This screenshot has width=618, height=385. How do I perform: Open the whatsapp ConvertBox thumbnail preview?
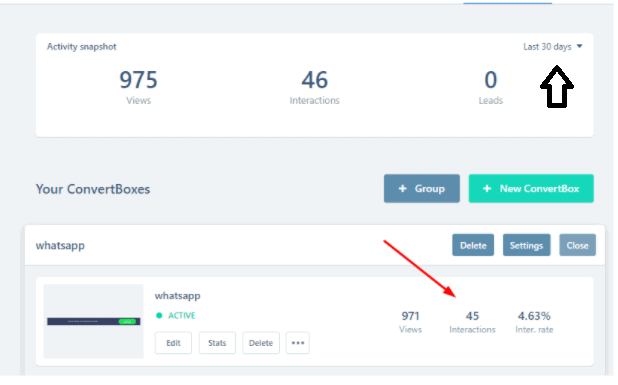(93, 321)
